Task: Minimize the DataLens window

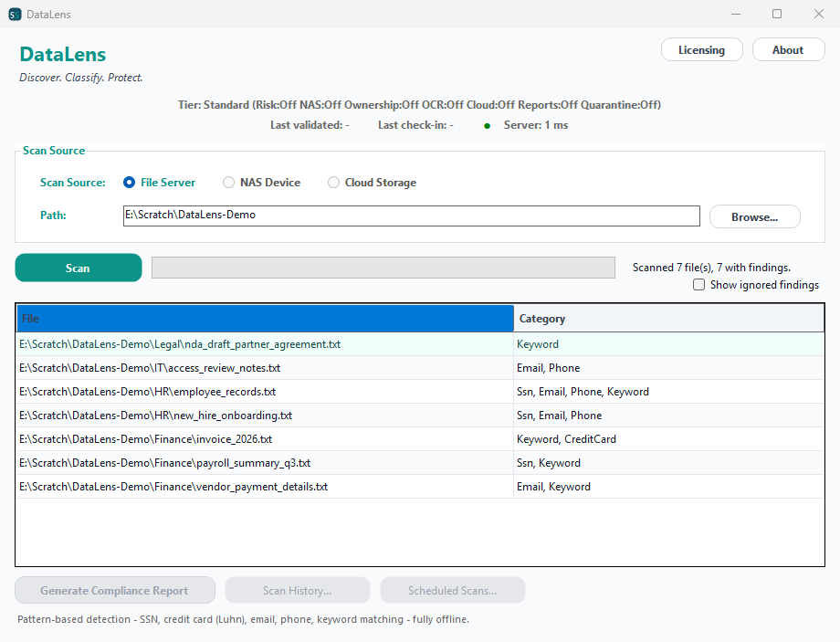Action: click(736, 14)
